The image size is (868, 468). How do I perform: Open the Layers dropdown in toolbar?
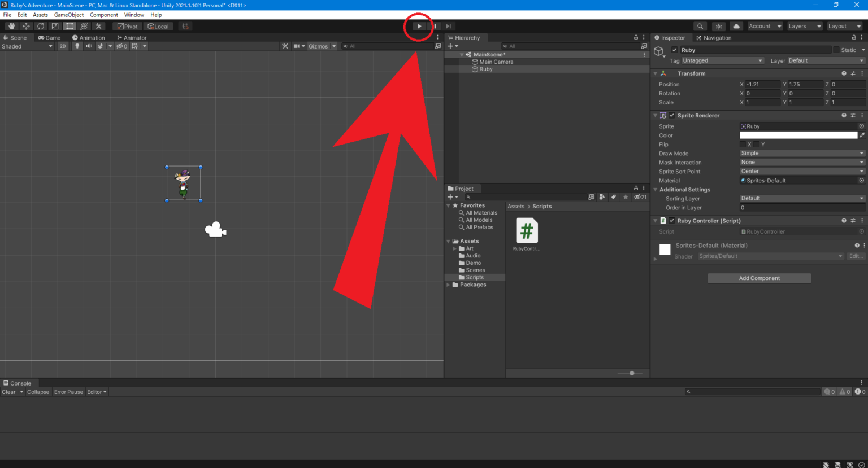(x=804, y=27)
